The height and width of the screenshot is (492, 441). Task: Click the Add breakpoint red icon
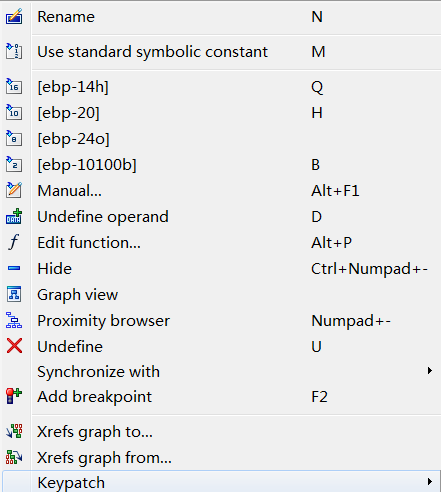click(x=14, y=396)
